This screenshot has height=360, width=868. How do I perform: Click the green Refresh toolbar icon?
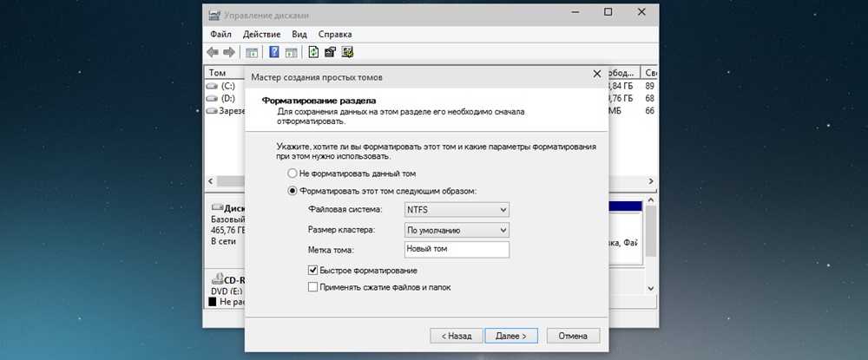click(314, 52)
